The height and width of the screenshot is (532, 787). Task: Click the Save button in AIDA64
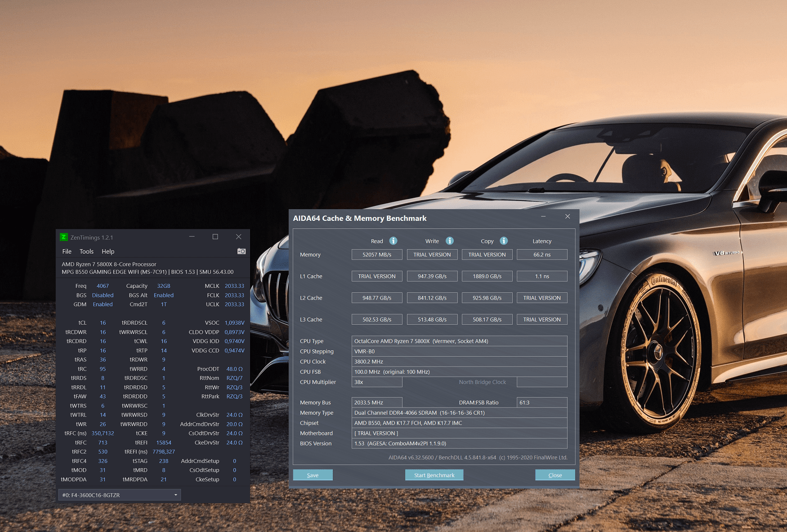point(313,475)
